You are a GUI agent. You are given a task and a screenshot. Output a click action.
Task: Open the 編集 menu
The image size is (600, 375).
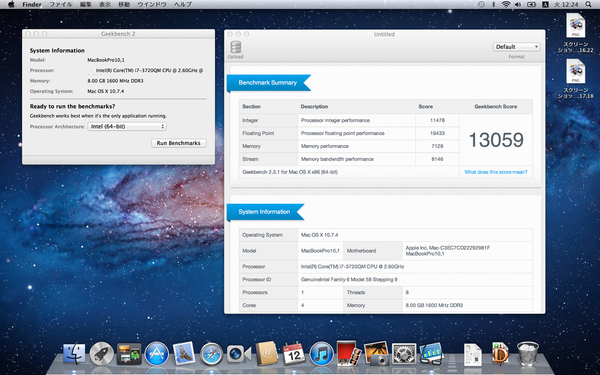[86, 4]
